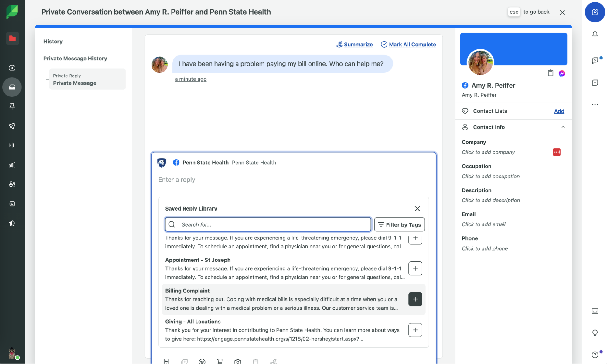Screen dimensions: 607x364
Task: Select the Billing Complaint reply title
Action: 187,291
